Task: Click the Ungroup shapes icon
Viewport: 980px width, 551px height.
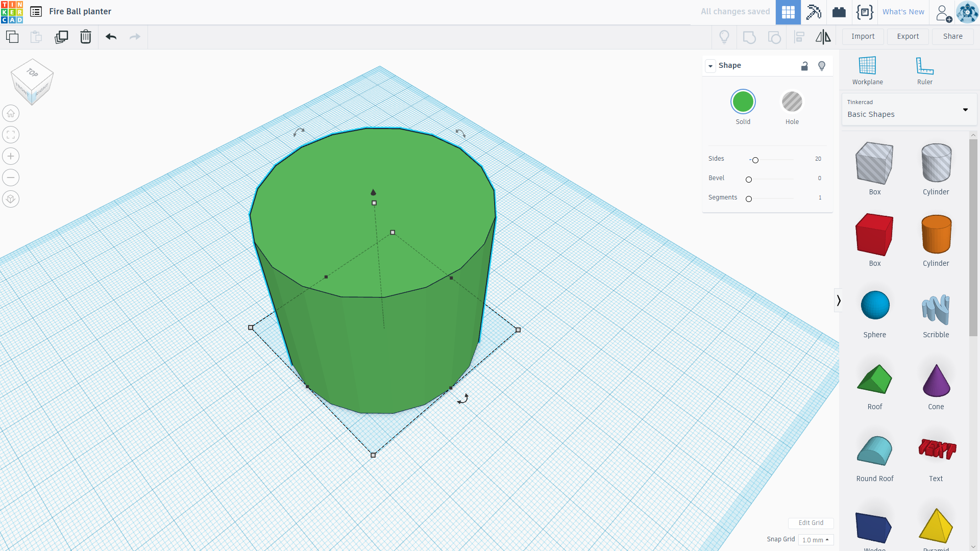Action: click(774, 37)
